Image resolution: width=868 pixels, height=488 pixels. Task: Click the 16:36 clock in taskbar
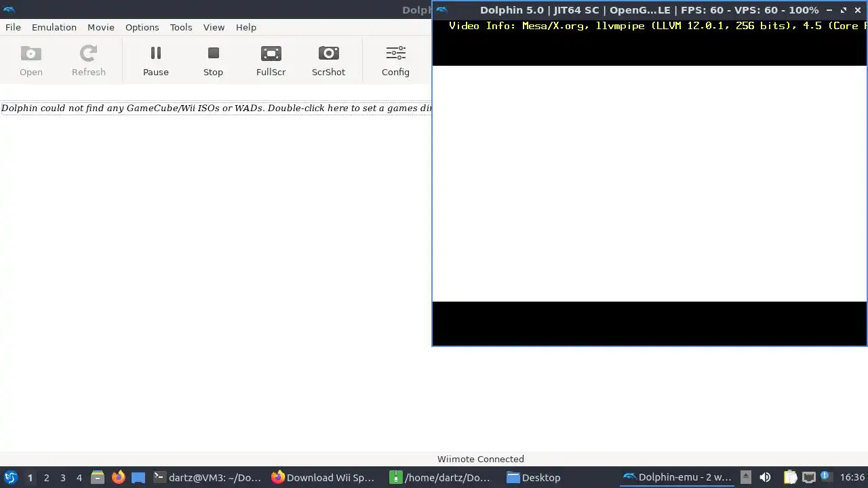852,477
